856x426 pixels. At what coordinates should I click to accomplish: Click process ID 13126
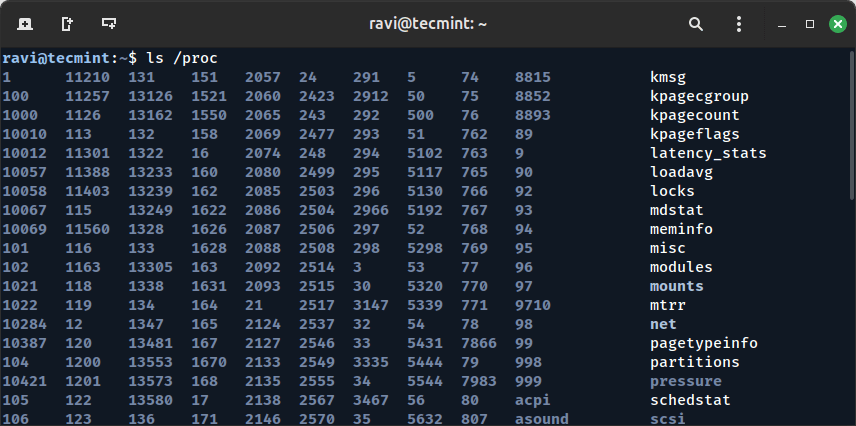point(151,97)
